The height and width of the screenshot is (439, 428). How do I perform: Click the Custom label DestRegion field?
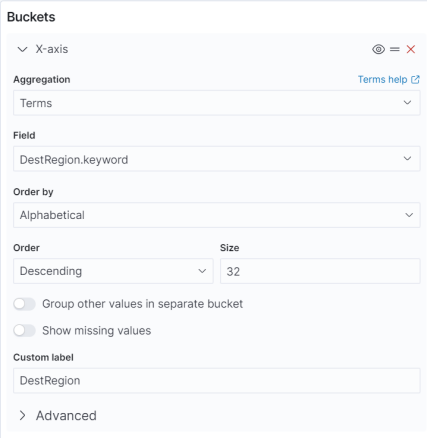click(217, 380)
